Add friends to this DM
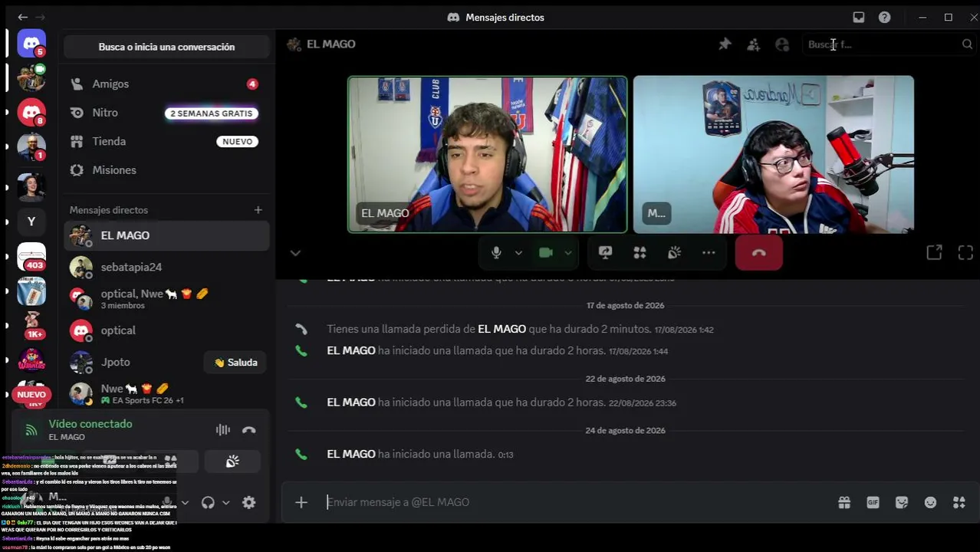This screenshot has width=980, height=552. tap(754, 44)
